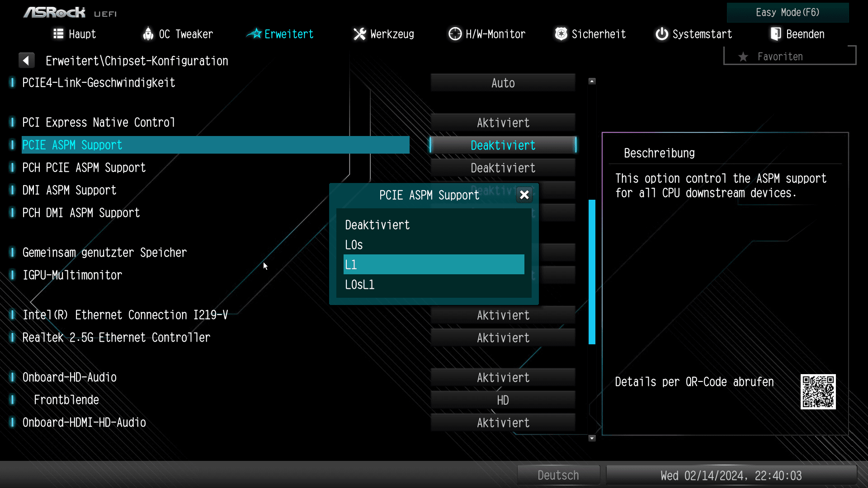
Task: Click the Favoriten star icon
Action: (743, 57)
